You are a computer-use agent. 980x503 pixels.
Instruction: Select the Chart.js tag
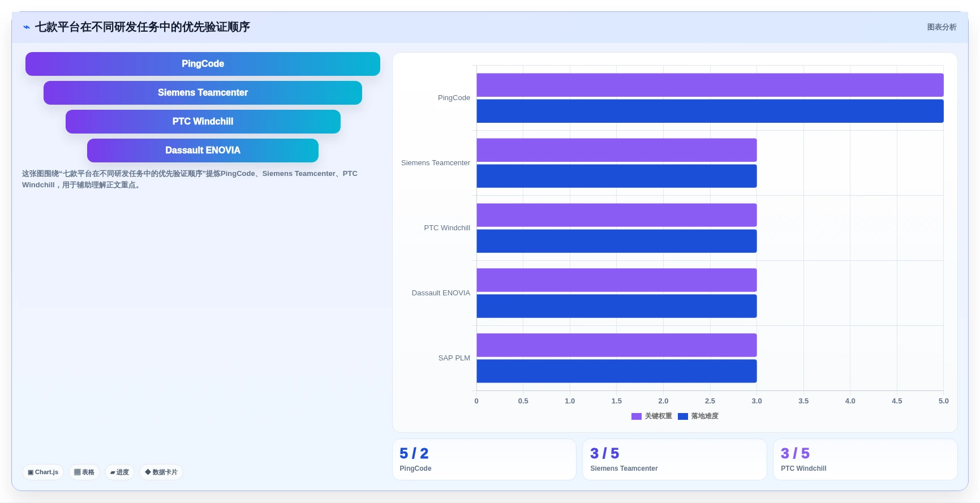click(x=43, y=472)
